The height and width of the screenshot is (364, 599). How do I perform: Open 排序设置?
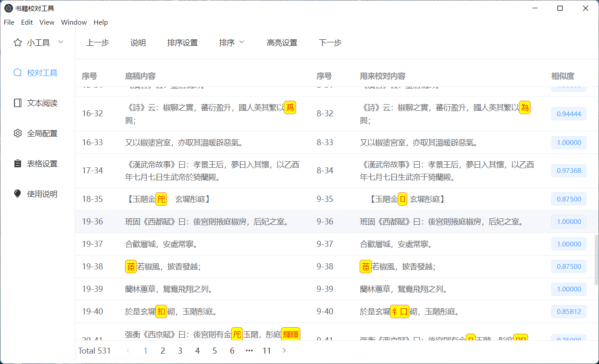coord(183,42)
